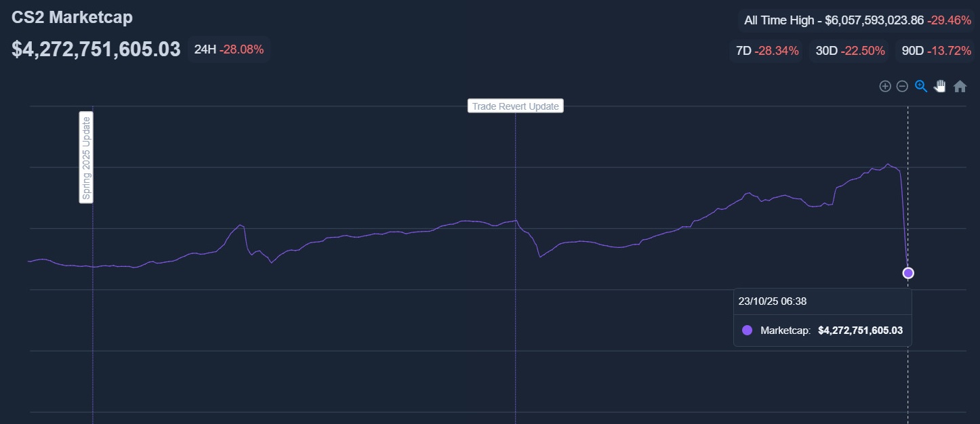Switch chart back to default view via home
The width and height of the screenshot is (980, 424).
coord(960,86)
